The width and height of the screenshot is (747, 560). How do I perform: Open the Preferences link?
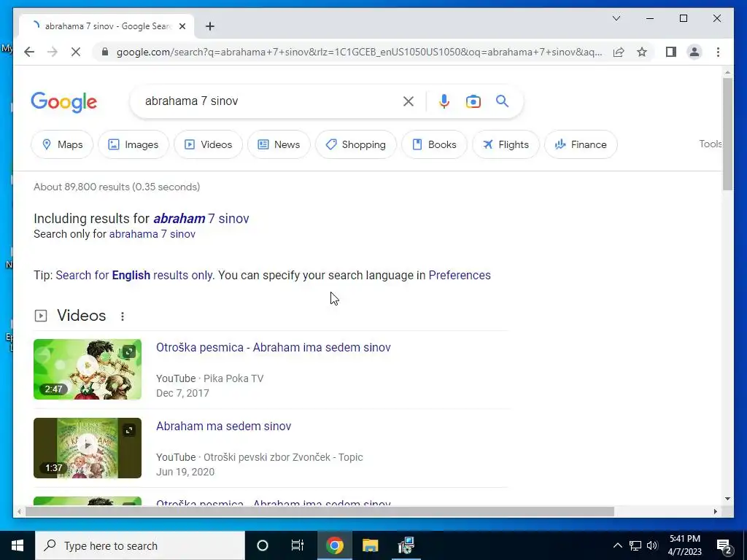click(460, 275)
